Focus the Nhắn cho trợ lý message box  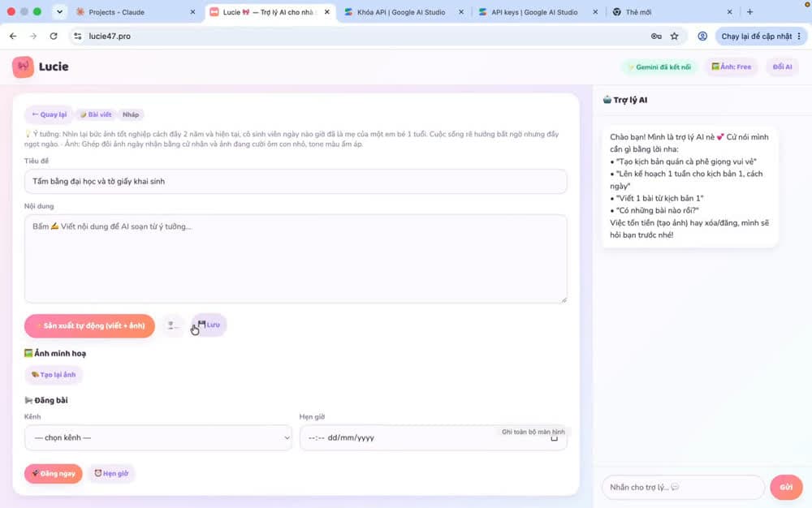(683, 488)
